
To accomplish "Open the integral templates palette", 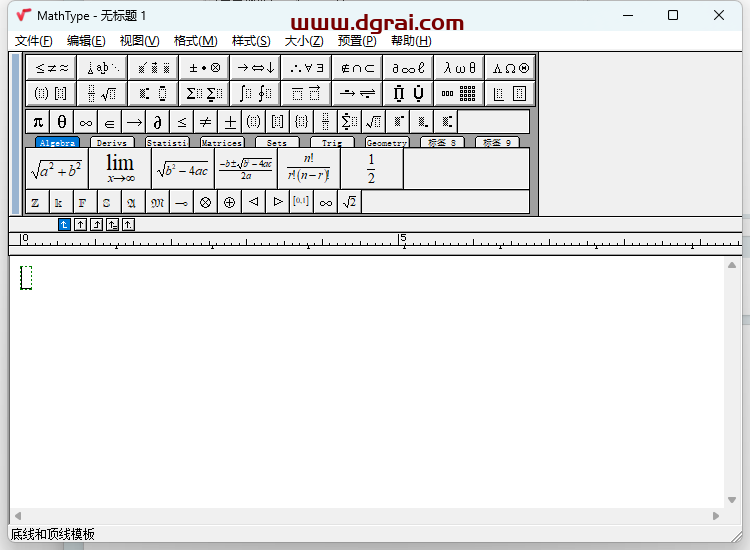I will coord(256,93).
